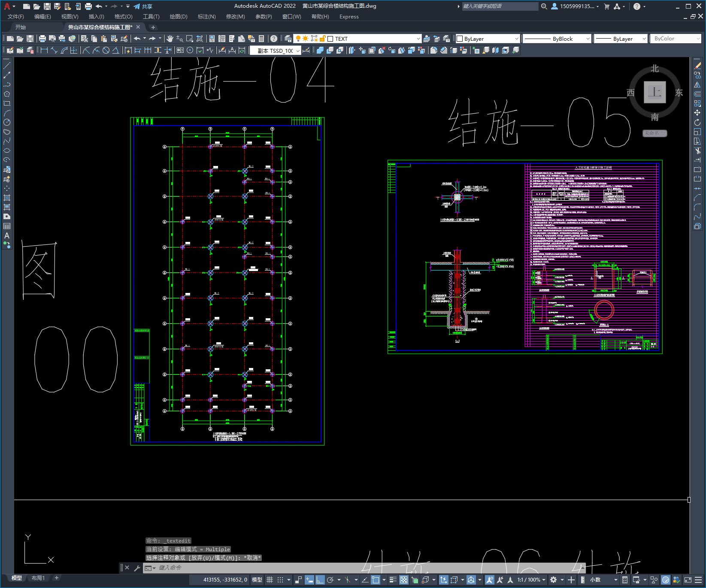Click the Help question mark toolbar icon

tap(274, 39)
